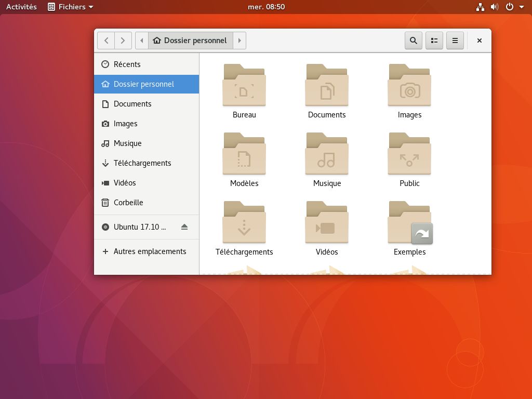This screenshot has width=532, height=399.
Task: Activate the search icon in the toolbar
Action: [x=413, y=40]
